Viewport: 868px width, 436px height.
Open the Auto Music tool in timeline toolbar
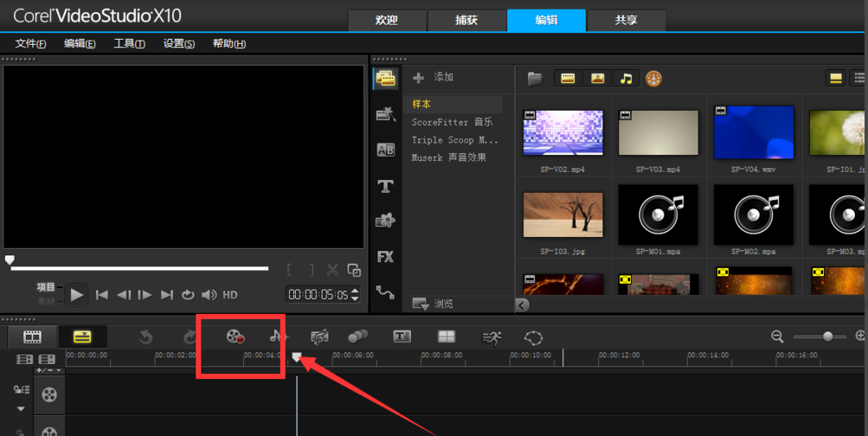pyautogui.click(x=277, y=337)
